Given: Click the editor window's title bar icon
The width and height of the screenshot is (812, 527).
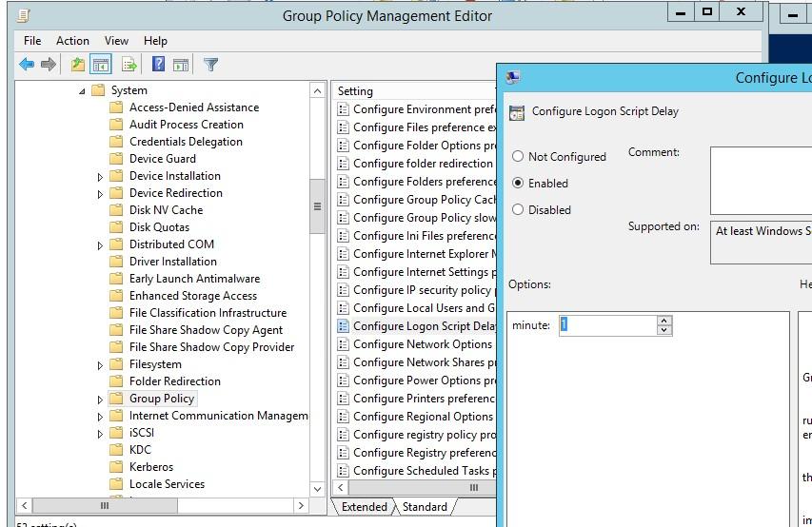Looking at the screenshot, I should [x=23, y=16].
